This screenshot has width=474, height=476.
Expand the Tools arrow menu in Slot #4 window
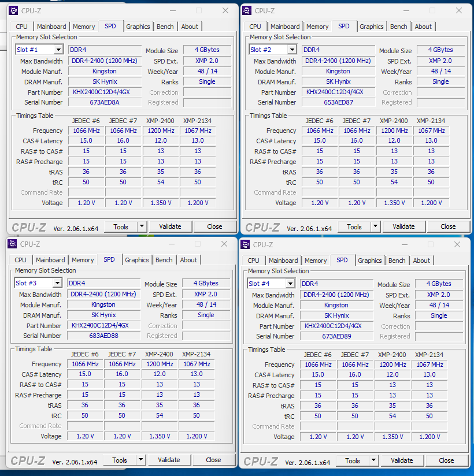373,460
